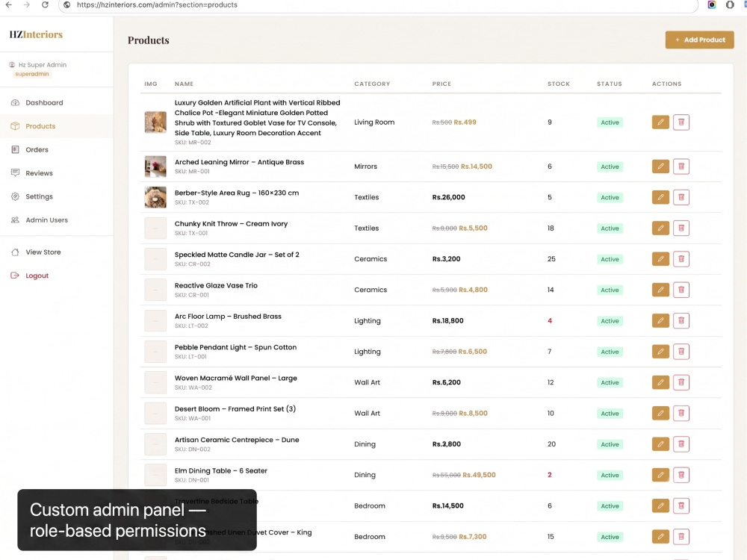Delete the Duvet Cover King product
Viewport: 747px width, 560px height.
click(681, 537)
